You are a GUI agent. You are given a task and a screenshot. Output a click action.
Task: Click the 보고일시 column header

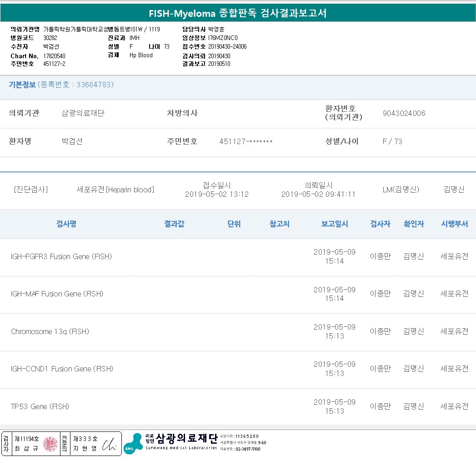pos(335,224)
